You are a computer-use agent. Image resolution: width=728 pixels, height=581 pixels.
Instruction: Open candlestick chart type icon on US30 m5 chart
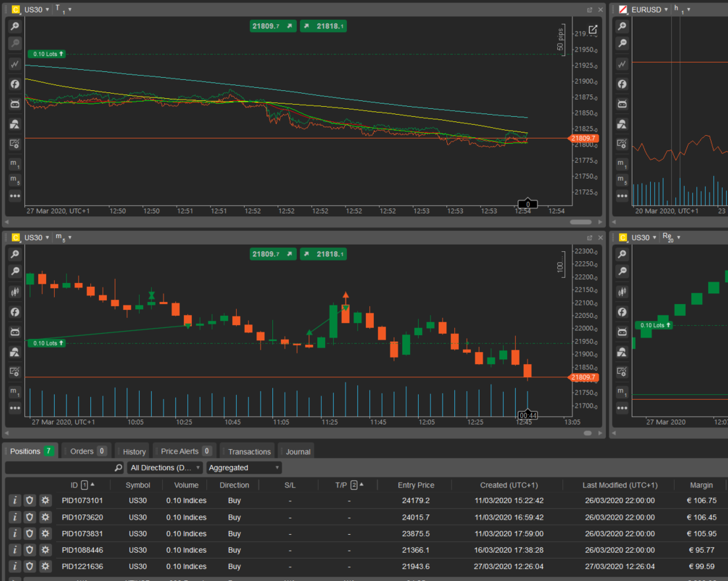(15, 291)
